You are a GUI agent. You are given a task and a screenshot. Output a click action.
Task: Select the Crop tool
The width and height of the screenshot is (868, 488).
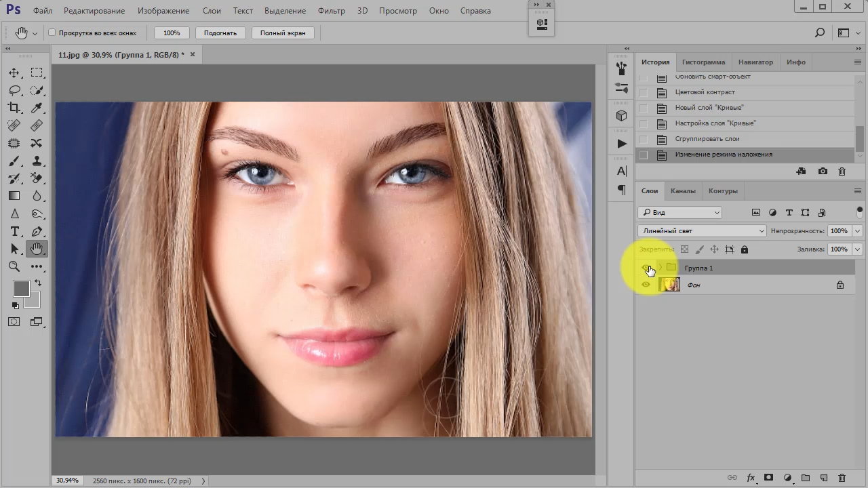[14, 108]
